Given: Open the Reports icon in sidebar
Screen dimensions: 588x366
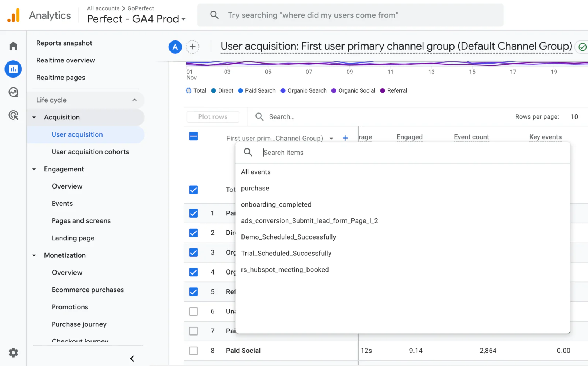Looking at the screenshot, I should pos(13,69).
